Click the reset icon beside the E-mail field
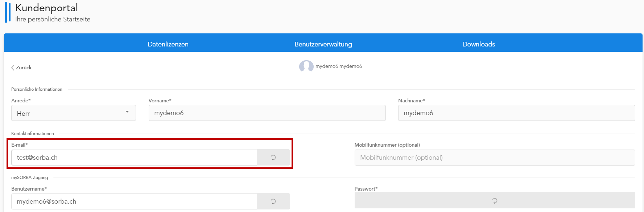Image resolution: width=644 pixels, height=212 pixels. [273, 158]
